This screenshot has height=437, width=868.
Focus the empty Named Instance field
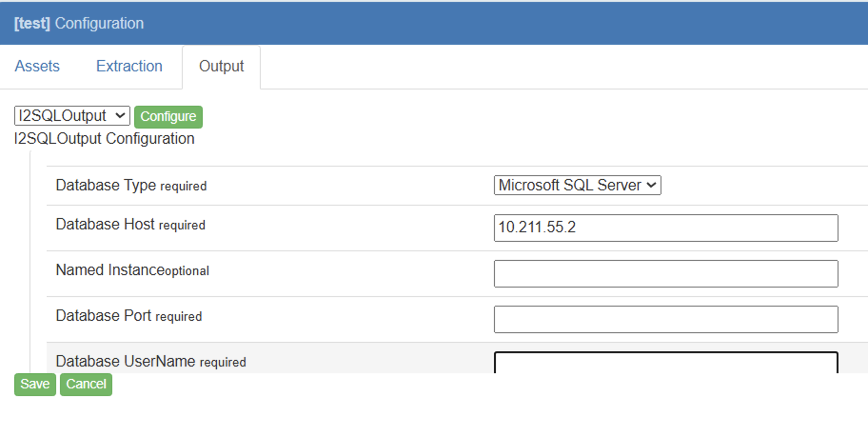[666, 273]
